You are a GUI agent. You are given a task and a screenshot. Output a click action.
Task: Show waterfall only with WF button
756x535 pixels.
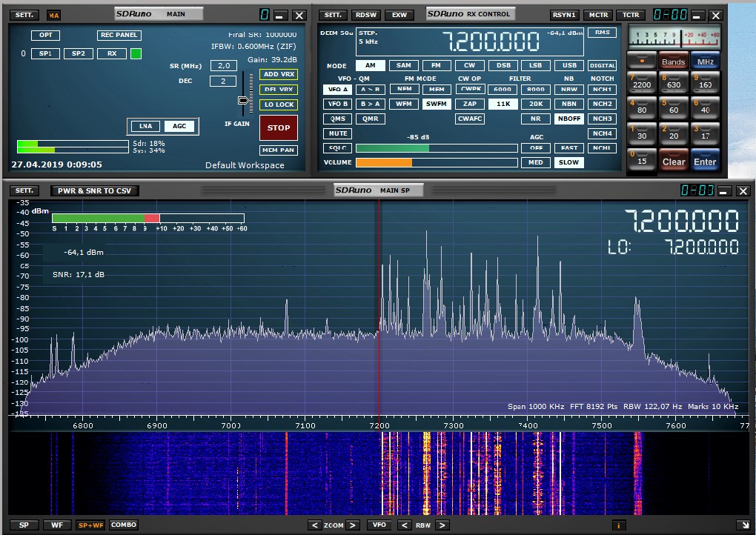[x=57, y=525]
